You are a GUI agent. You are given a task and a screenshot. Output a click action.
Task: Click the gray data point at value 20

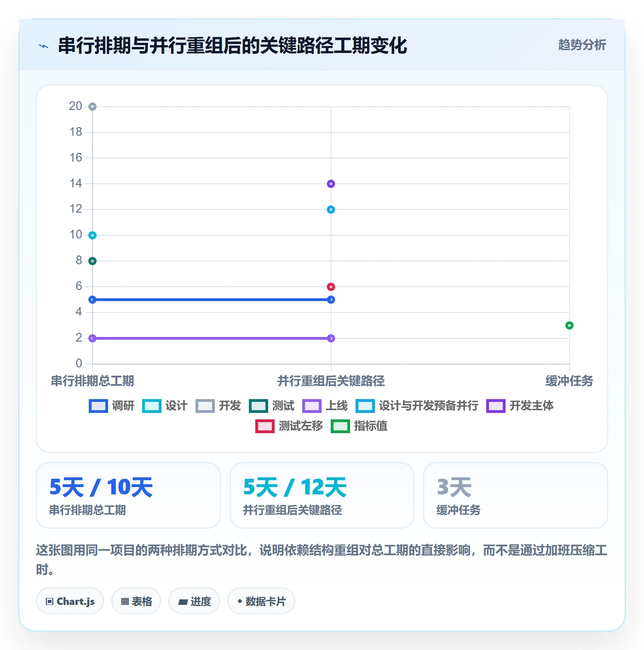tap(92, 107)
